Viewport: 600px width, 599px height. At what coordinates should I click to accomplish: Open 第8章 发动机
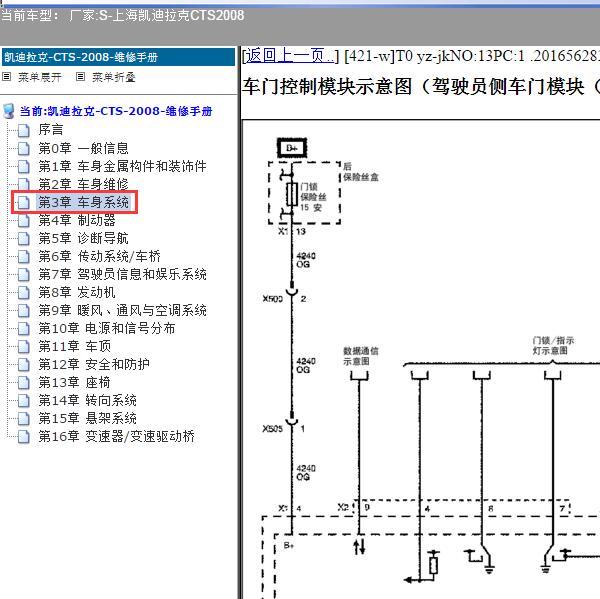tap(77, 292)
